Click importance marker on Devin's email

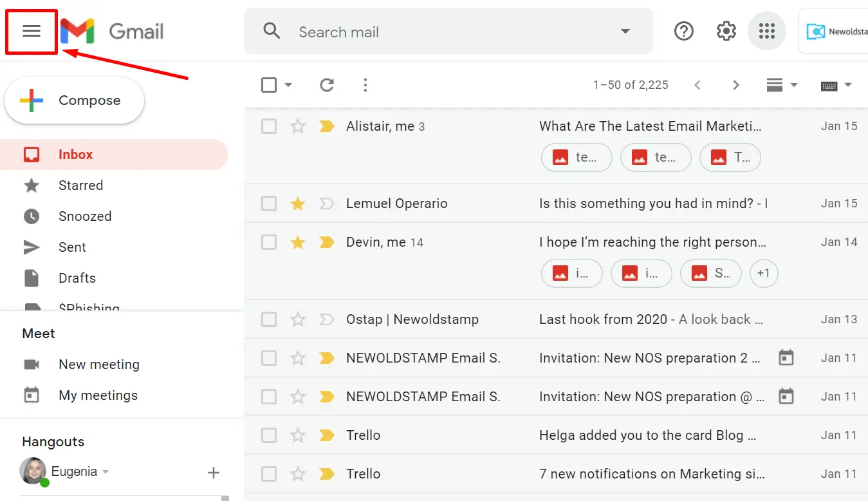(x=327, y=242)
